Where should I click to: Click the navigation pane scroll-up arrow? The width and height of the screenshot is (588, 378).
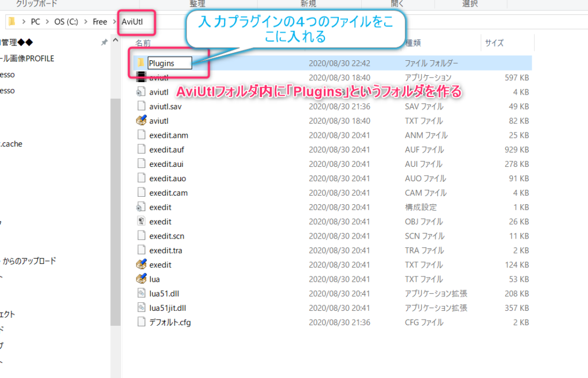pos(115,41)
